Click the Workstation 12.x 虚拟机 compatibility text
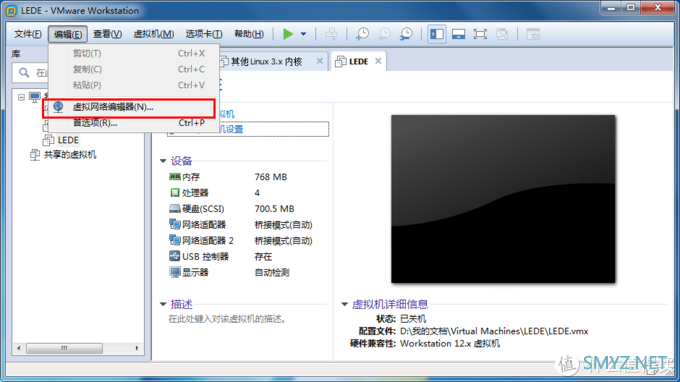 [x=450, y=343]
